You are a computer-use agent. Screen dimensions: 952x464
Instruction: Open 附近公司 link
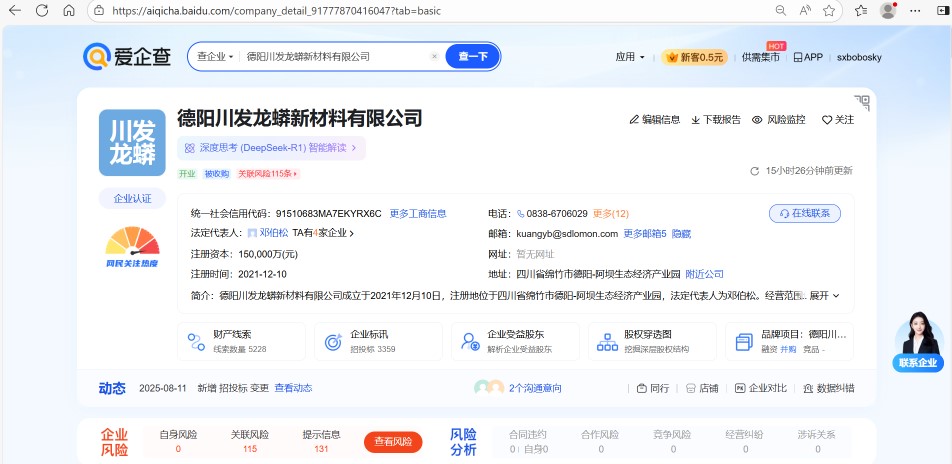tap(704, 274)
